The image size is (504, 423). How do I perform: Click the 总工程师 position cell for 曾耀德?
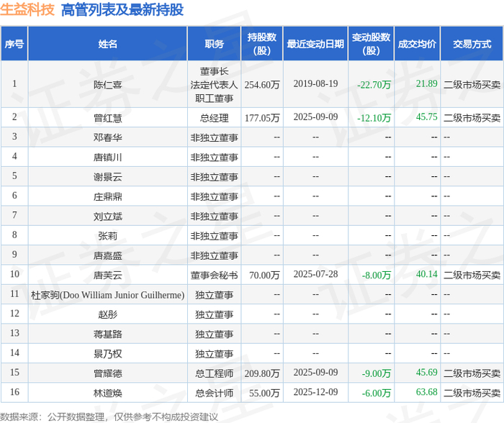(x=214, y=373)
